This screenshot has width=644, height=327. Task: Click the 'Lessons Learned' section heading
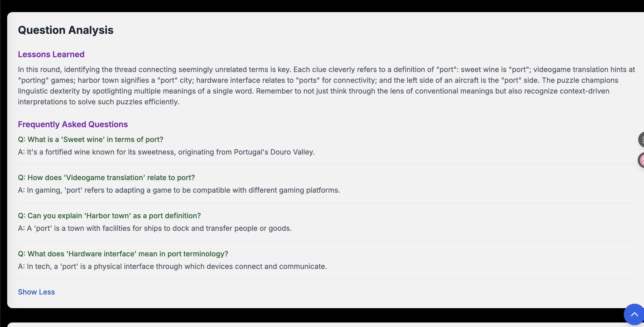pyautogui.click(x=51, y=54)
